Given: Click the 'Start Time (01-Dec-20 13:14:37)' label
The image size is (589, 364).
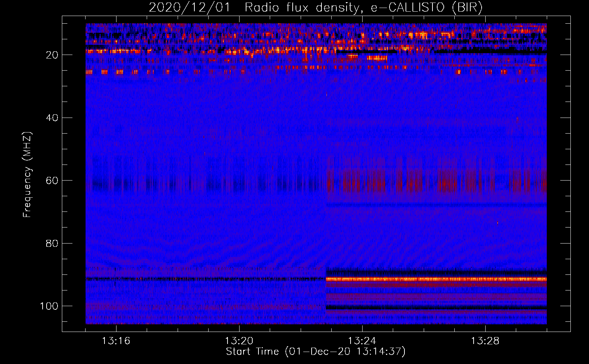Looking at the screenshot, I should (x=316, y=352).
